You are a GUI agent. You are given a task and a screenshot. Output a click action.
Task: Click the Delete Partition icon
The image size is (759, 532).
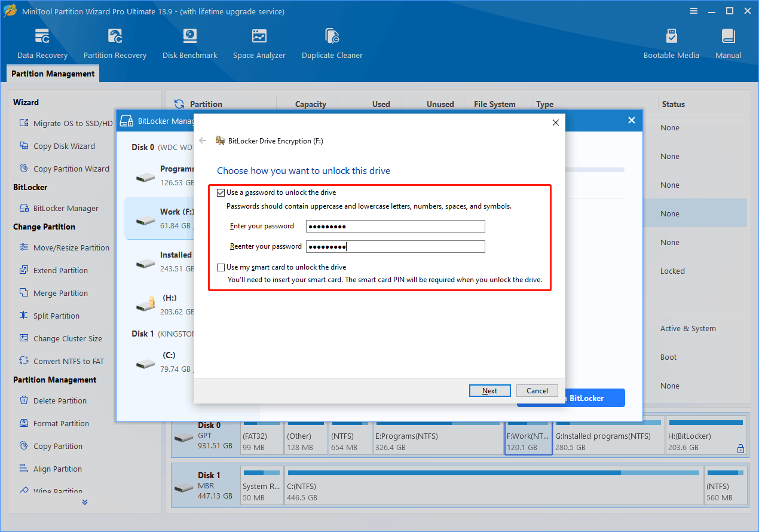pos(24,400)
